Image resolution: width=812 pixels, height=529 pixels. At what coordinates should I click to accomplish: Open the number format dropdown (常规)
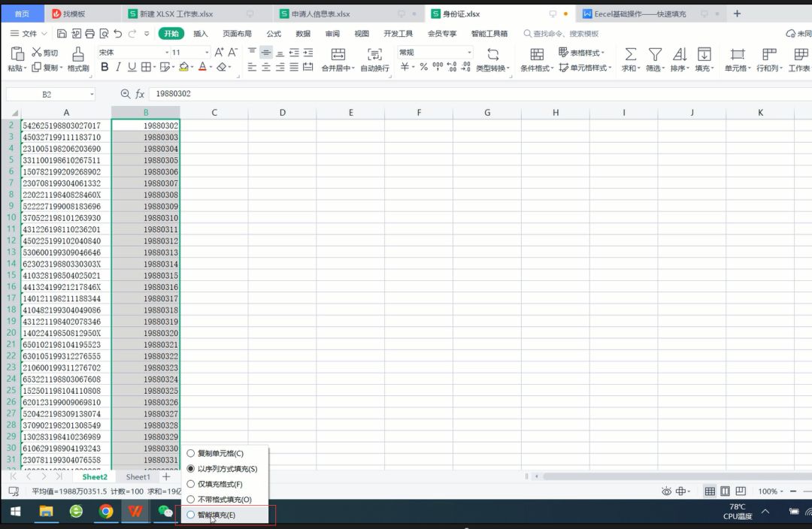pyautogui.click(x=469, y=53)
